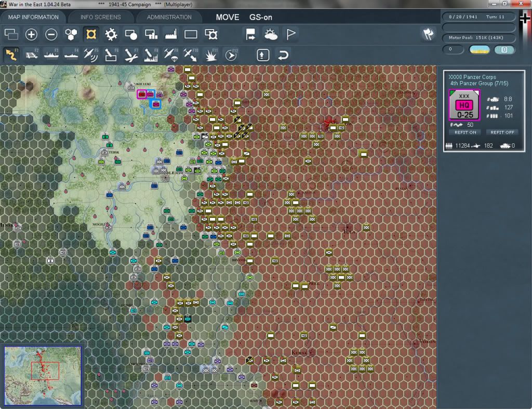532x409 pixels.
Task: Select the F8 bomb city mode icon
Action: click(x=151, y=55)
